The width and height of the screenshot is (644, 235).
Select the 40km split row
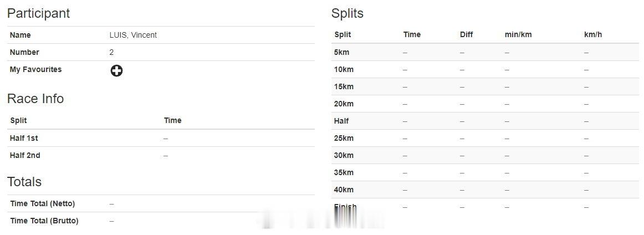pyautogui.click(x=485, y=190)
